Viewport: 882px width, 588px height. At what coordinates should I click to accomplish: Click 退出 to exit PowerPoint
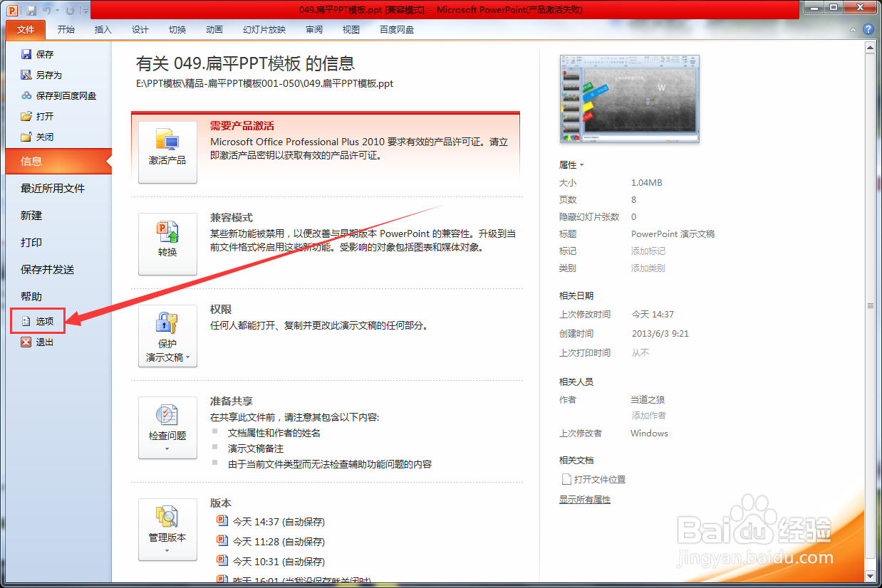pos(37,342)
